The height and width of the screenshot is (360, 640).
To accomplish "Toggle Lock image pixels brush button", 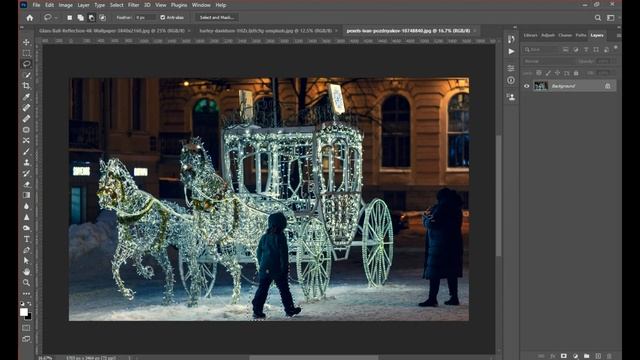I will click(548, 73).
